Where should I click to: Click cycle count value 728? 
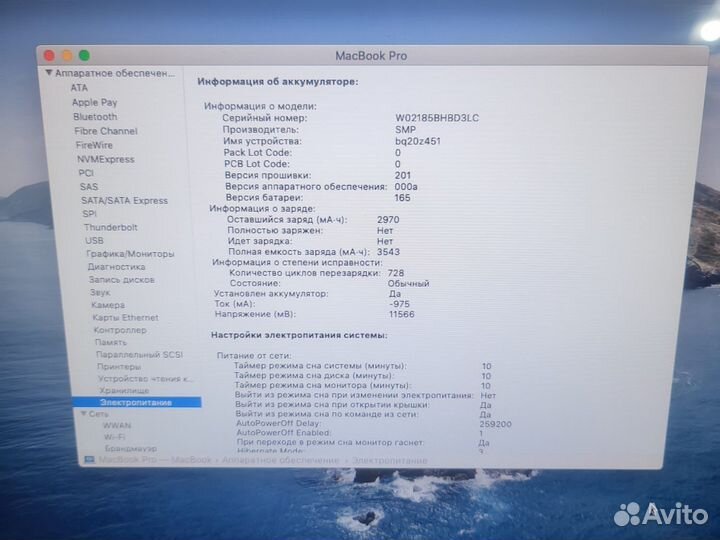[x=396, y=273]
